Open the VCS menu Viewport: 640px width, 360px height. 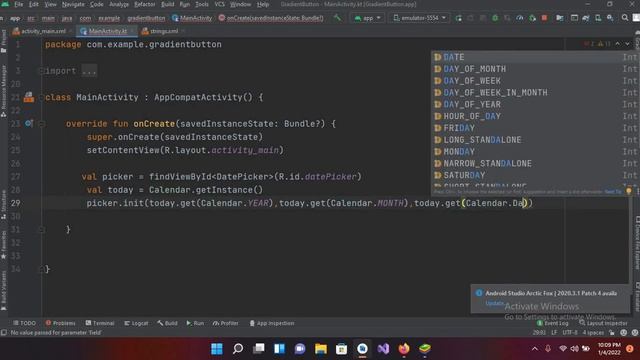(220, 4)
